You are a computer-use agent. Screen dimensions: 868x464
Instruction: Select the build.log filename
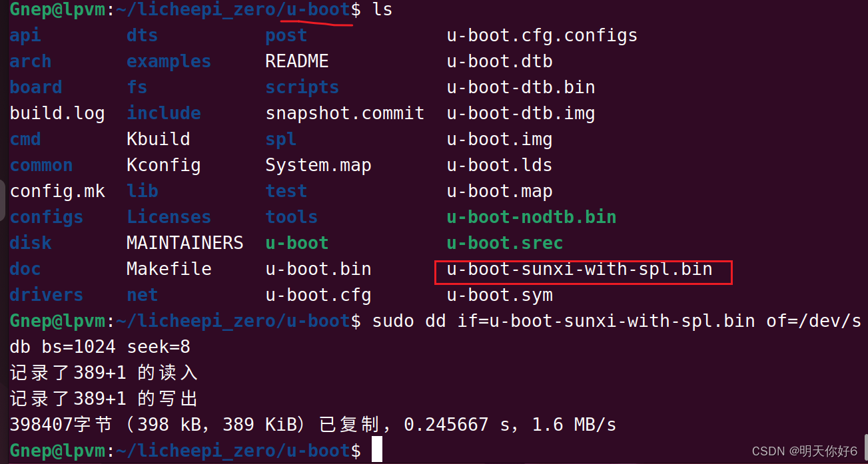click(57, 113)
